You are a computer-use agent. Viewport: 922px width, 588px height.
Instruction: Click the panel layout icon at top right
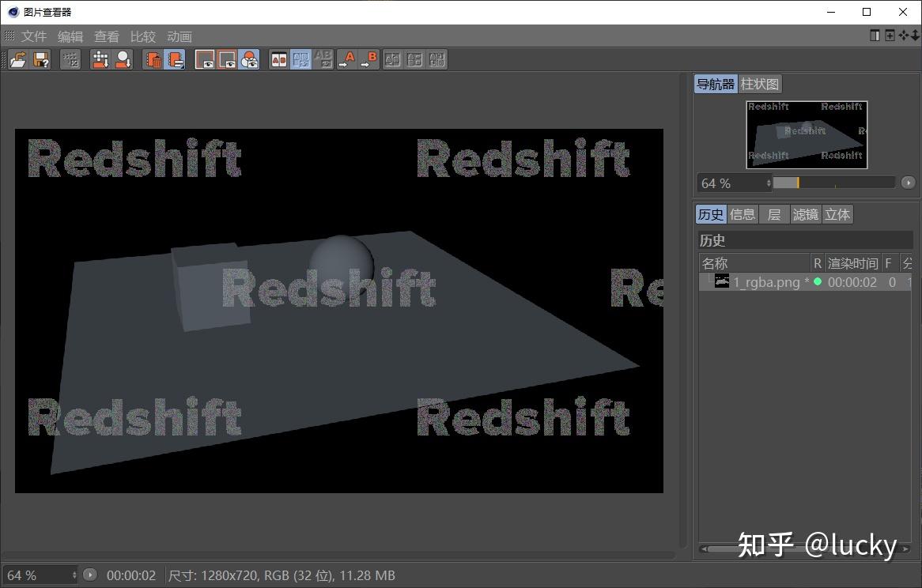(x=875, y=36)
